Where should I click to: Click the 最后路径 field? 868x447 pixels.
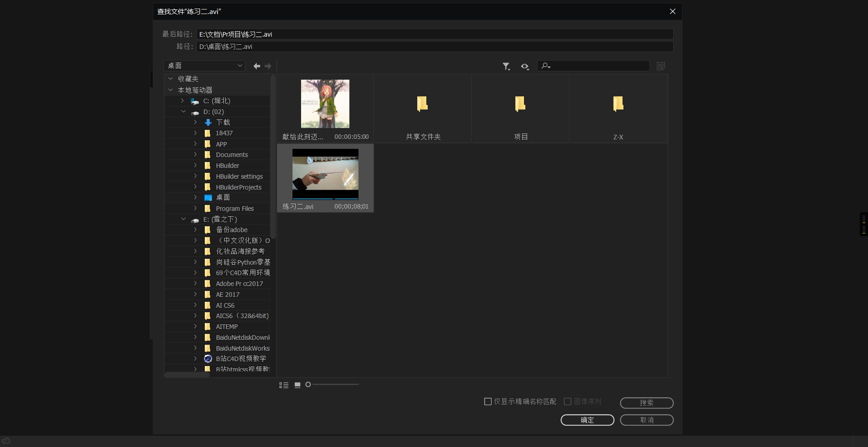coord(435,34)
